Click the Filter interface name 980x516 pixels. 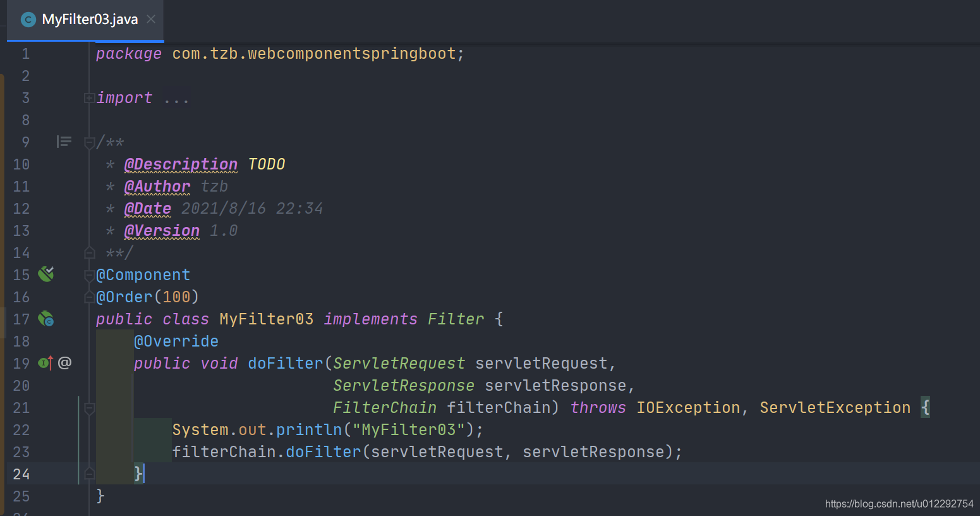456,319
